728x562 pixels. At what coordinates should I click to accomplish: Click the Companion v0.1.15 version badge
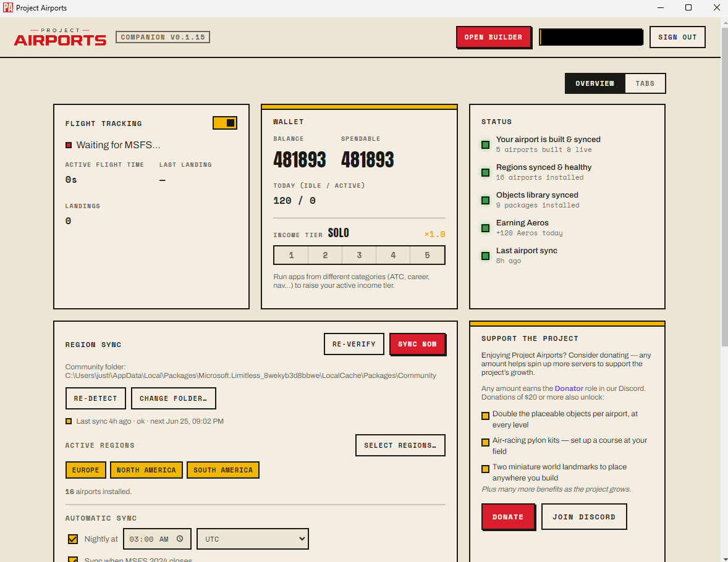click(163, 37)
